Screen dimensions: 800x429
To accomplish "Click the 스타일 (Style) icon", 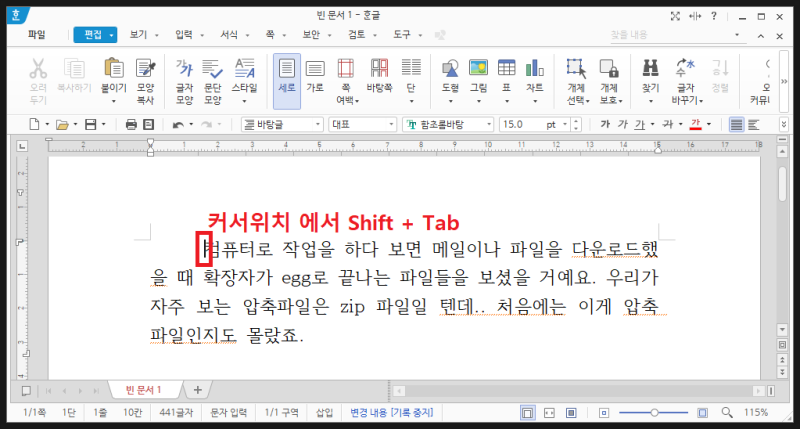I will (244, 68).
